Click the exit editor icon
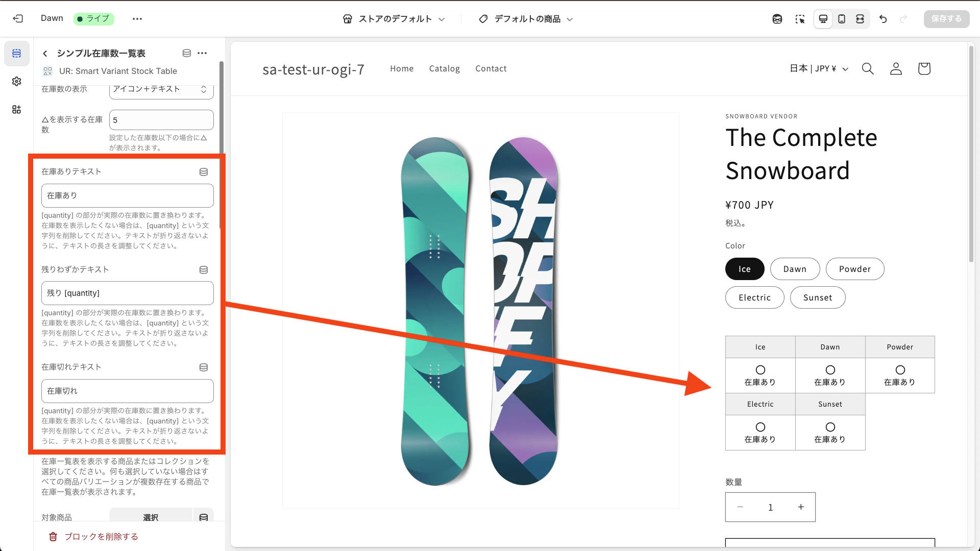Viewport: 980px width, 551px height. coord(18,19)
